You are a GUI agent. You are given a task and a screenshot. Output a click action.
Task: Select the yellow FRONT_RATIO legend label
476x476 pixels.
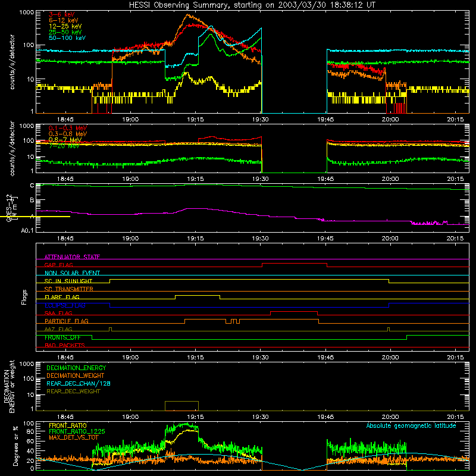68,425
